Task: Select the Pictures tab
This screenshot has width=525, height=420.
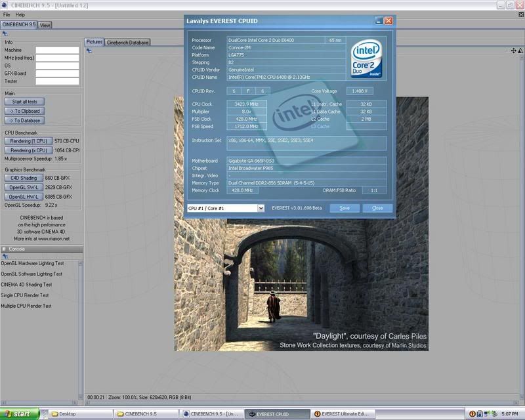Action: tap(94, 42)
